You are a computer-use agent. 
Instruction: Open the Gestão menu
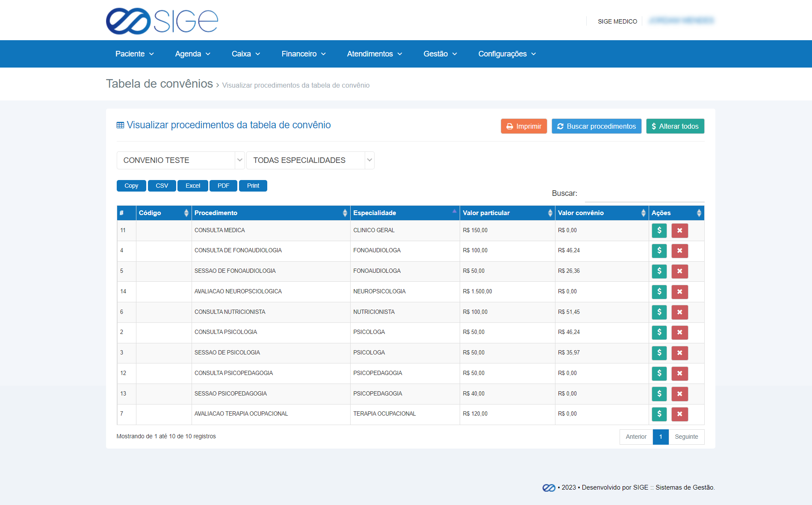pyautogui.click(x=440, y=54)
